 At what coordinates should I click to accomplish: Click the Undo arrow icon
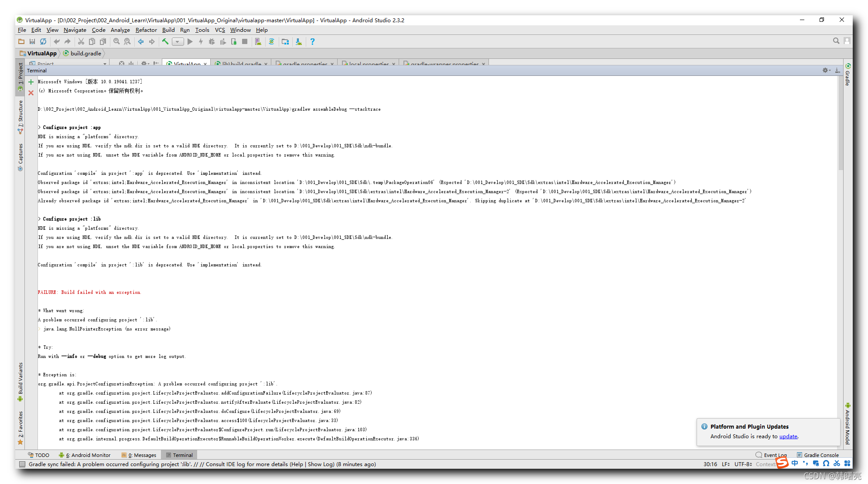(57, 41)
